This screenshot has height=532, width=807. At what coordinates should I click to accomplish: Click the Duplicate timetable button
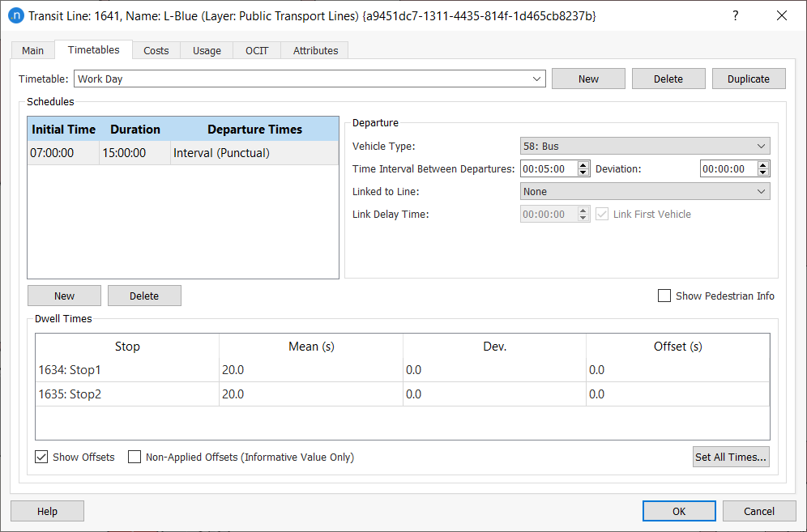tap(749, 79)
